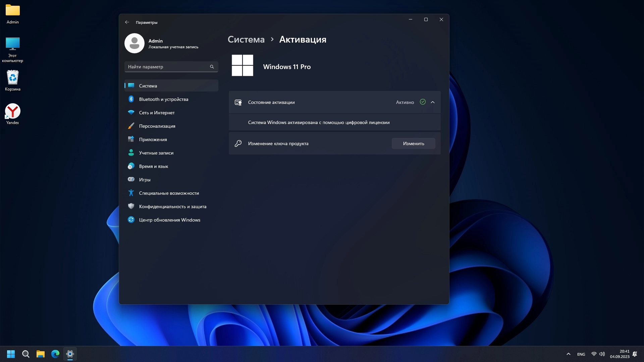Open Центр обновления Windows

pyautogui.click(x=169, y=220)
